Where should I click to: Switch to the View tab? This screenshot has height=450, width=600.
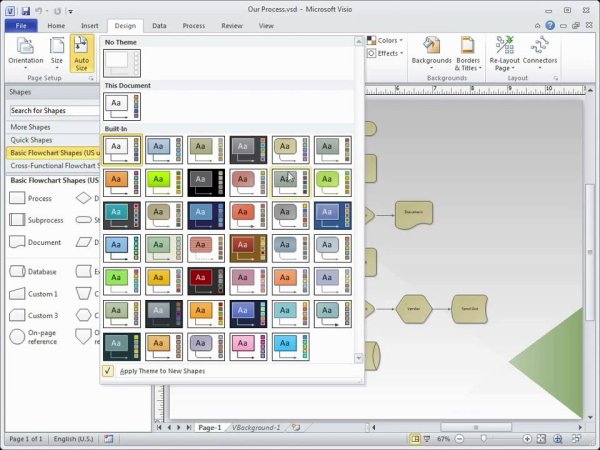(266, 26)
